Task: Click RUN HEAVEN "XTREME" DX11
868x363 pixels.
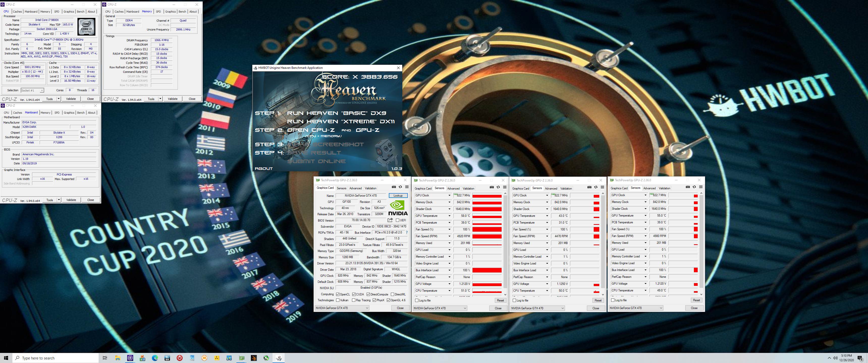Action: [341, 122]
